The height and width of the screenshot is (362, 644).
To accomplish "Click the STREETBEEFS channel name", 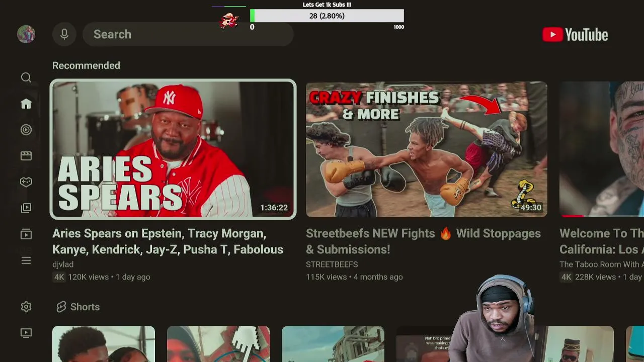I will [x=332, y=264].
